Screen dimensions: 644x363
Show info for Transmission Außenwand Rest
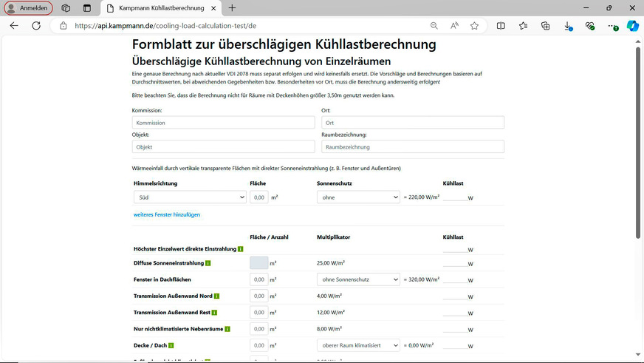pos(214,313)
